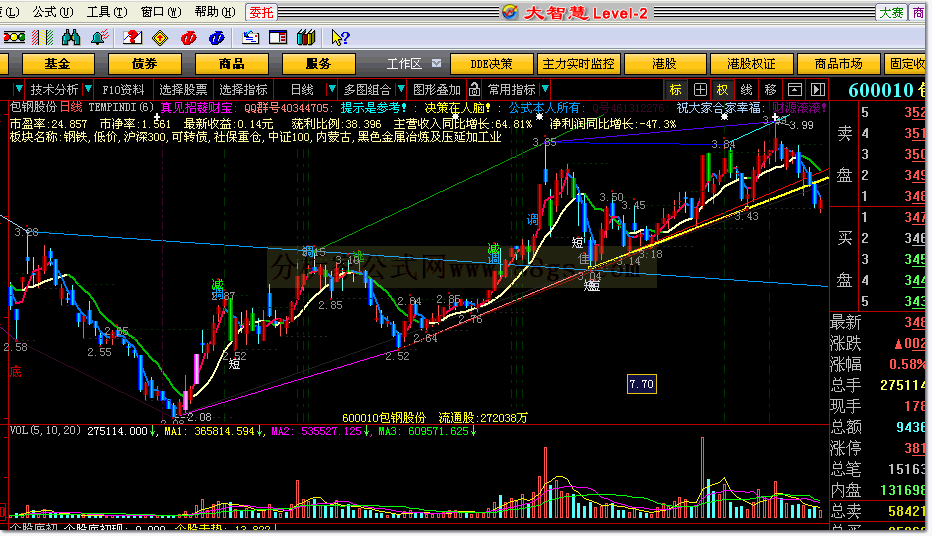Click 选择指标 button
Viewport: 932px width, 536px height.
243,90
